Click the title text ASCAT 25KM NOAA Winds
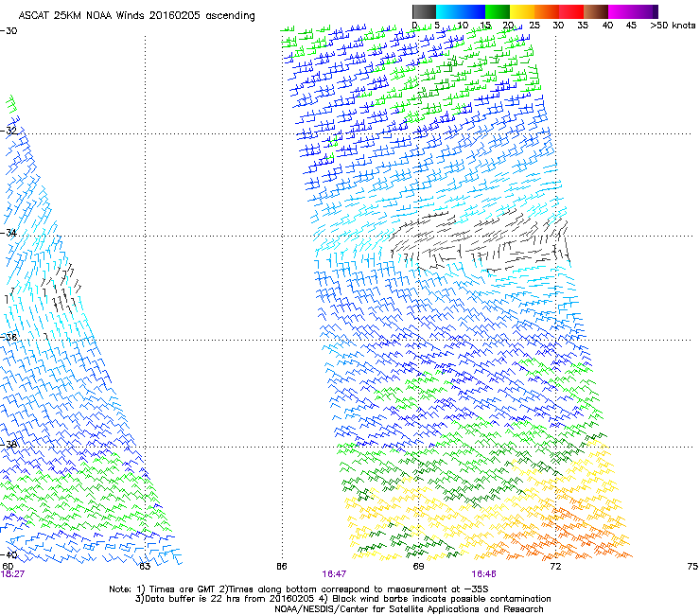 pos(81,16)
